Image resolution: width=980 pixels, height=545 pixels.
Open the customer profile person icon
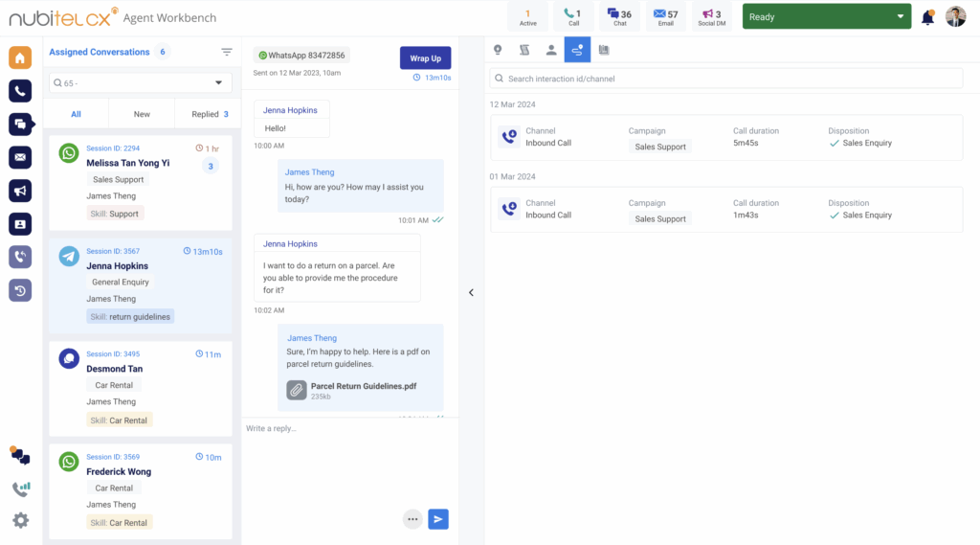[x=551, y=50]
